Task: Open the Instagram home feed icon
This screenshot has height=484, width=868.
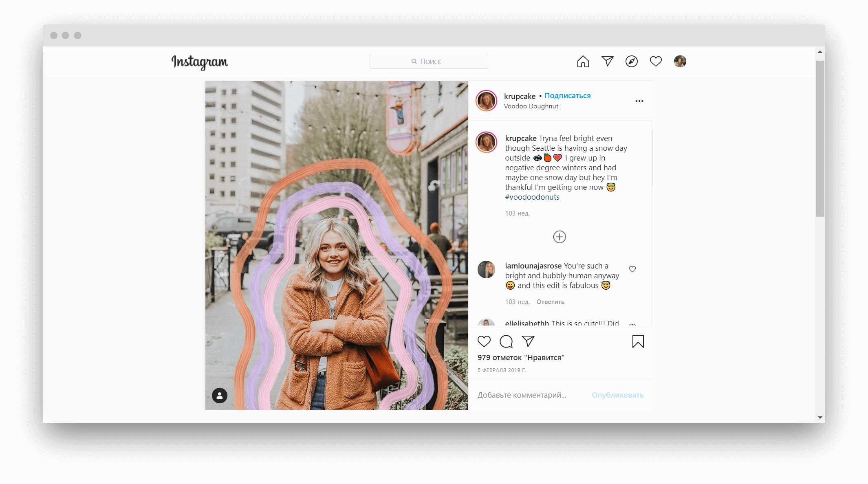Action: pos(583,62)
